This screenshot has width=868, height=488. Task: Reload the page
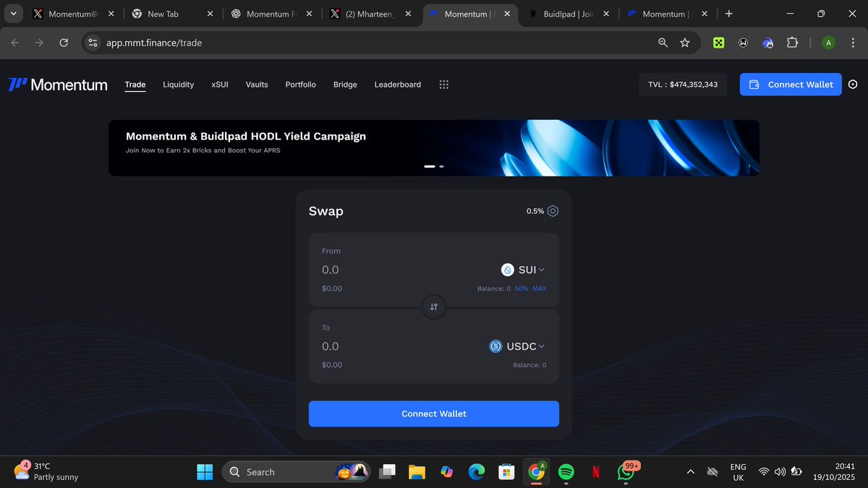pyautogui.click(x=64, y=43)
